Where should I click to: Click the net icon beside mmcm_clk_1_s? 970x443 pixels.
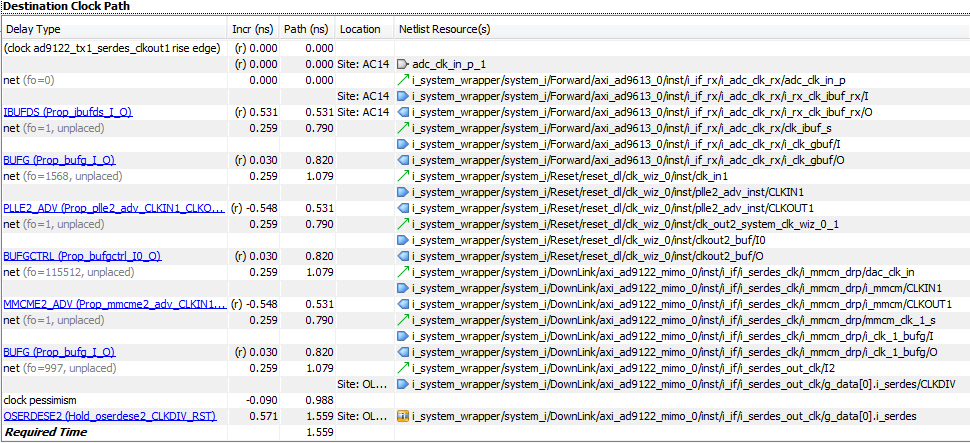click(403, 319)
